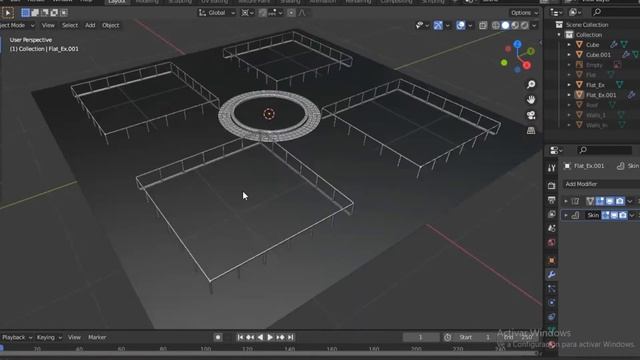The width and height of the screenshot is (640, 360).
Task: Open the Add Modifier dropdown
Action: [x=601, y=184]
